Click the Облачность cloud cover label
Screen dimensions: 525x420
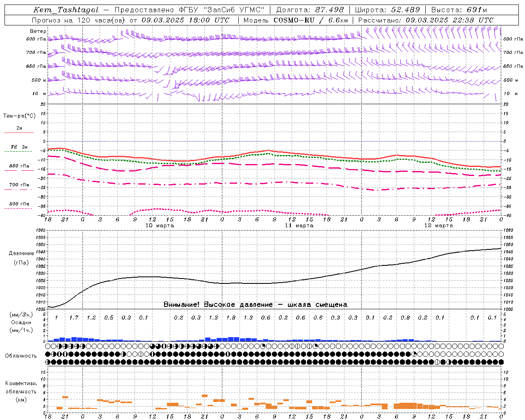point(21,356)
